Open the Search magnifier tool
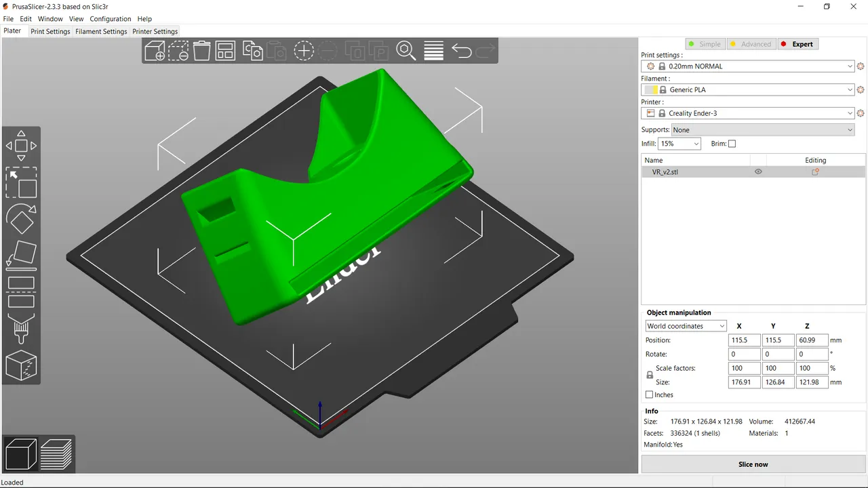 coord(406,51)
